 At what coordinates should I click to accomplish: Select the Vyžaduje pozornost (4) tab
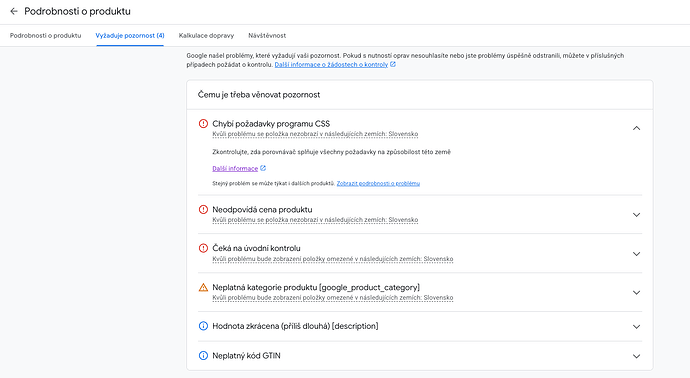coord(130,36)
